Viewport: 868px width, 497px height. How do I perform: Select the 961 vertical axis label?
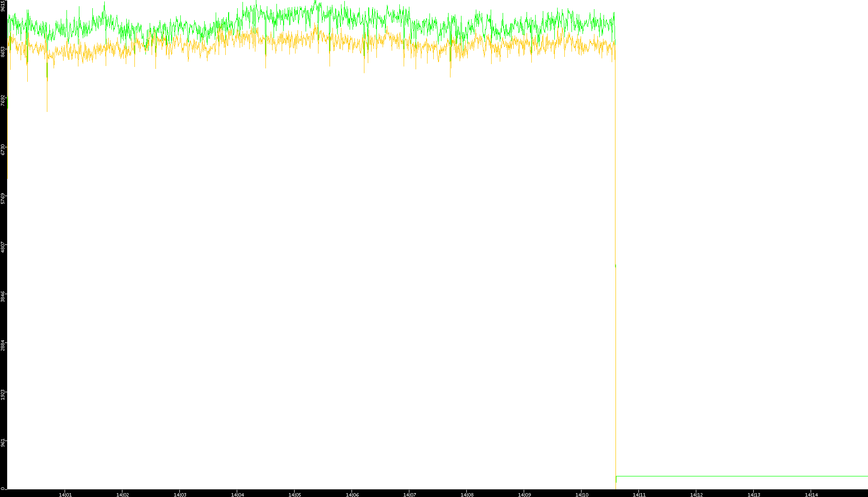pos(3,443)
